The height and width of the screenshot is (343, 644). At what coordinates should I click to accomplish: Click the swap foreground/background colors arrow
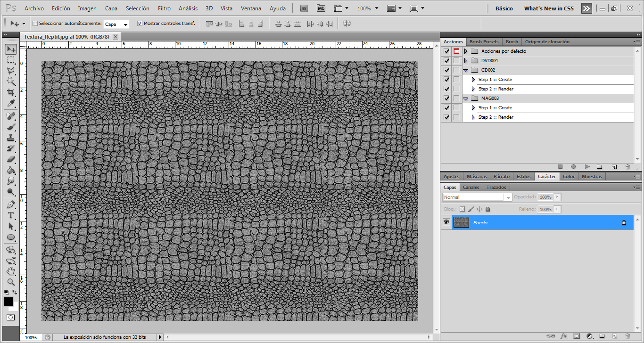(15, 292)
